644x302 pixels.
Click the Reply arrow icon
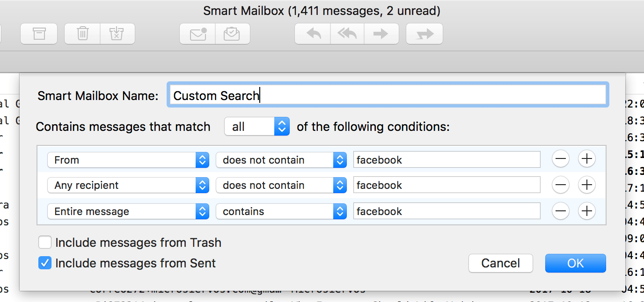tap(312, 33)
